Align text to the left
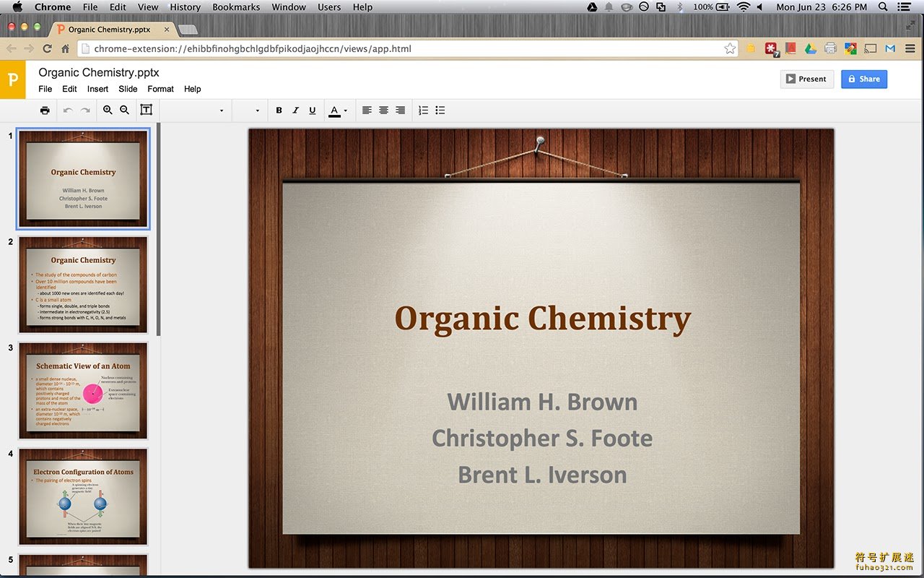The image size is (924, 578). click(x=367, y=111)
